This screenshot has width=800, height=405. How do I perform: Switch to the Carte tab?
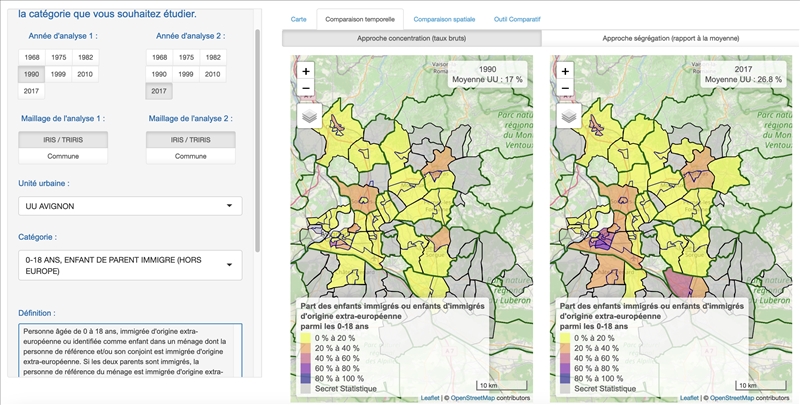click(x=298, y=20)
